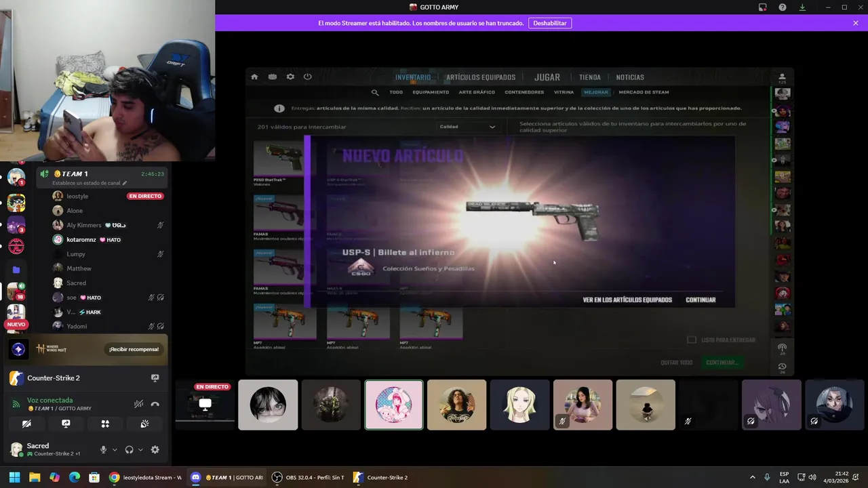Select the pink highlighted speaking participant tile
This screenshot has width=868, height=488.
pos(394,405)
